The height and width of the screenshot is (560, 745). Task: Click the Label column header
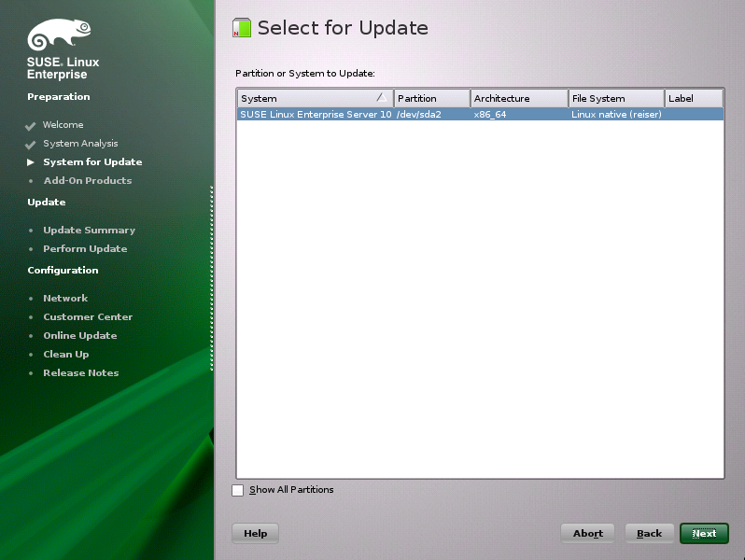[694, 98]
